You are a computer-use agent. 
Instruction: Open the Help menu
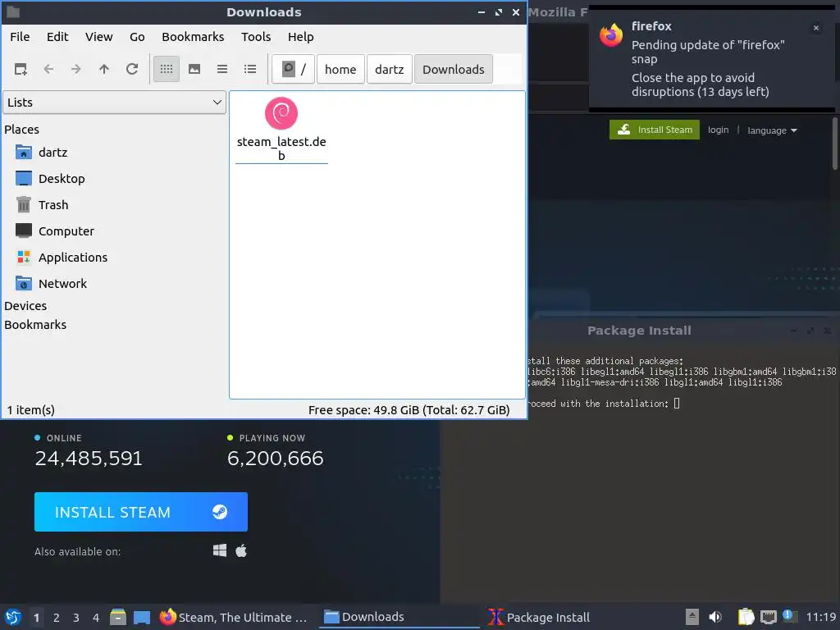pyautogui.click(x=300, y=37)
